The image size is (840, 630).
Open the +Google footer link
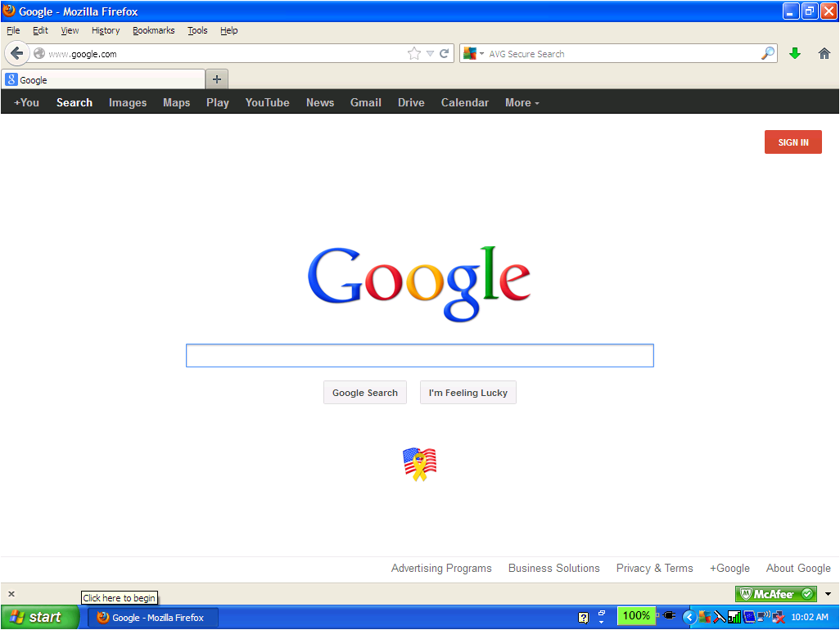[729, 568]
